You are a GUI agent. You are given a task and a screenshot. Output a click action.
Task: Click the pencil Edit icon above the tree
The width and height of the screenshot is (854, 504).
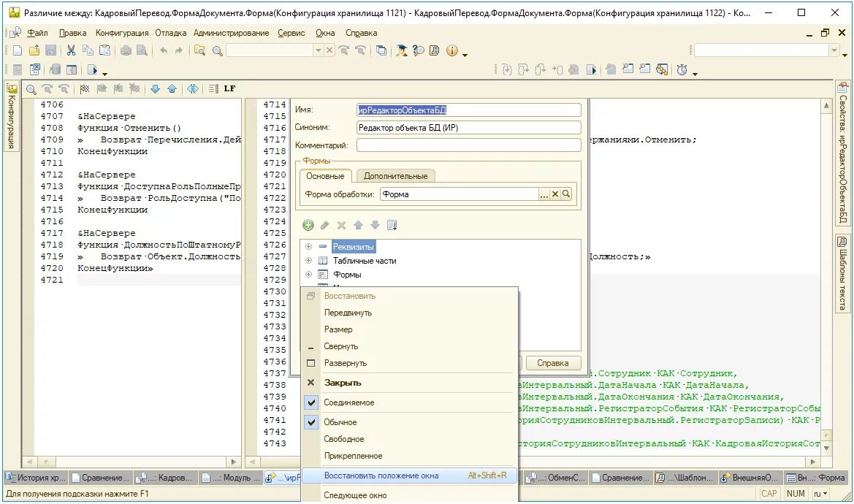[324, 225]
